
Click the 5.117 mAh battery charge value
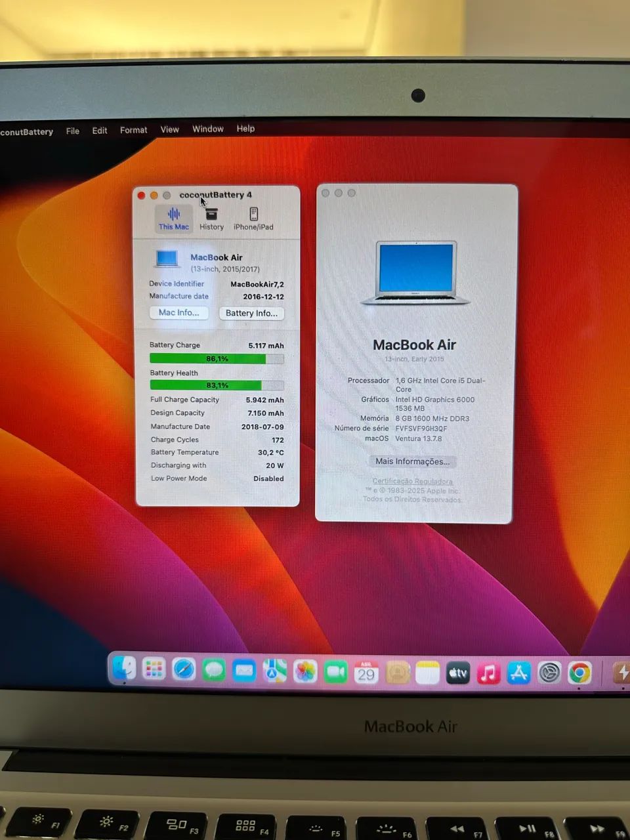(266, 346)
